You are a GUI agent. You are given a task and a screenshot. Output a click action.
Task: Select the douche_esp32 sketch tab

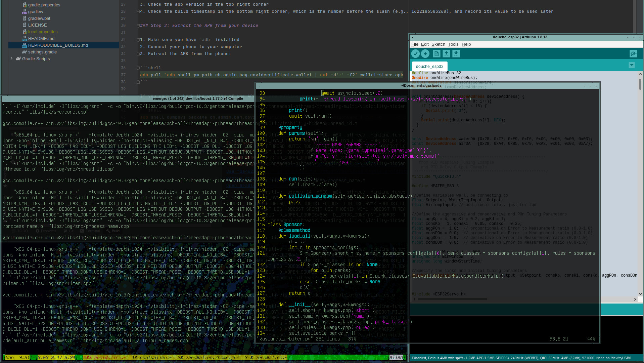coord(429,66)
